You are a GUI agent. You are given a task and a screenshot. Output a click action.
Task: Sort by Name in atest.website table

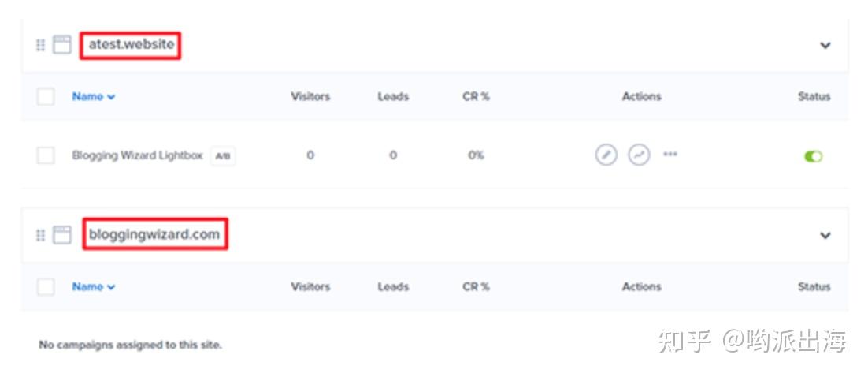[x=94, y=97]
